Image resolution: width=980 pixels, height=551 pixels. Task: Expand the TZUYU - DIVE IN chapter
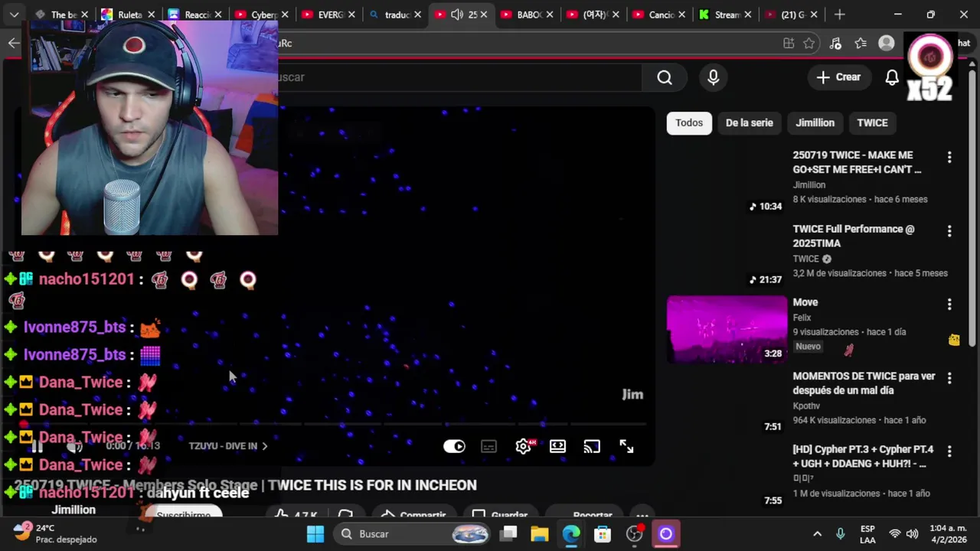point(228,446)
